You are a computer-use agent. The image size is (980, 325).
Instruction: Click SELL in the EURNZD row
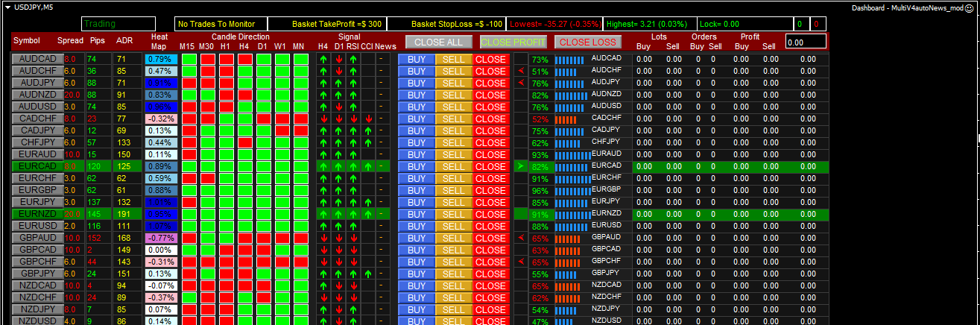click(453, 214)
